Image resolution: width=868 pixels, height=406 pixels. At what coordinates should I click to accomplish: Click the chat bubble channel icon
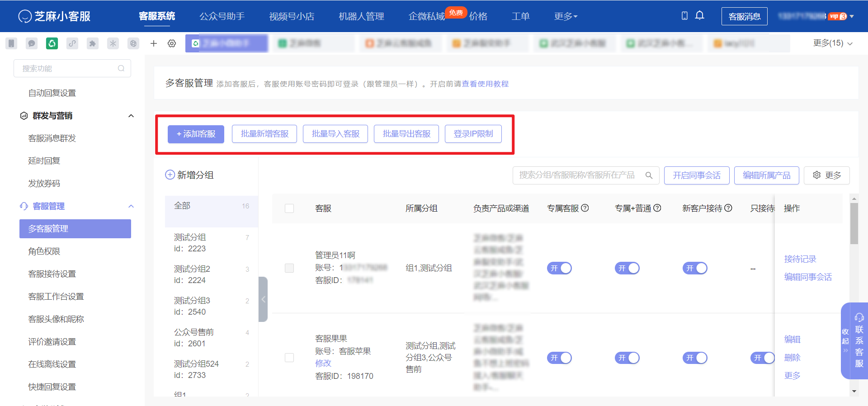(x=32, y=43)
